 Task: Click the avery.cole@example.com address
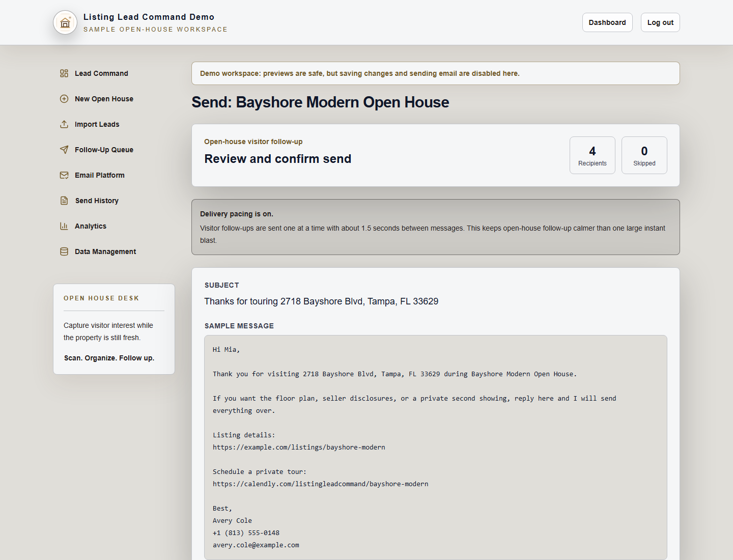256,545
